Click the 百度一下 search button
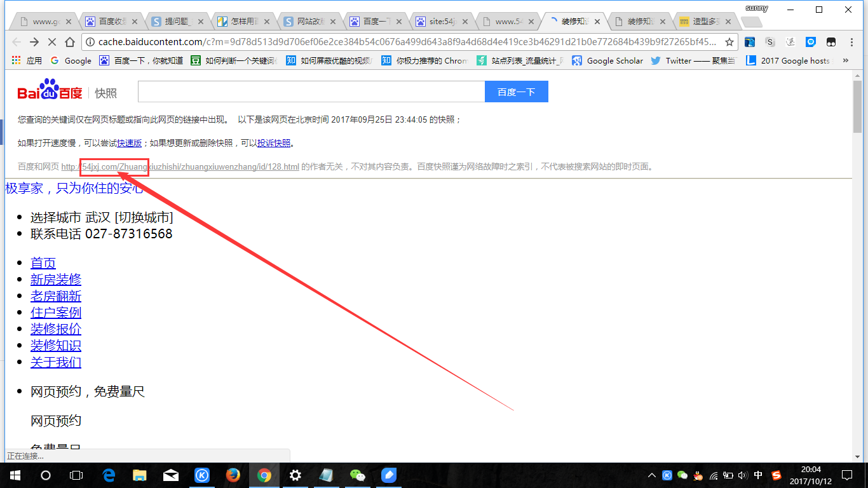Viewport: 868px width, 488px height. pos(517,91)
